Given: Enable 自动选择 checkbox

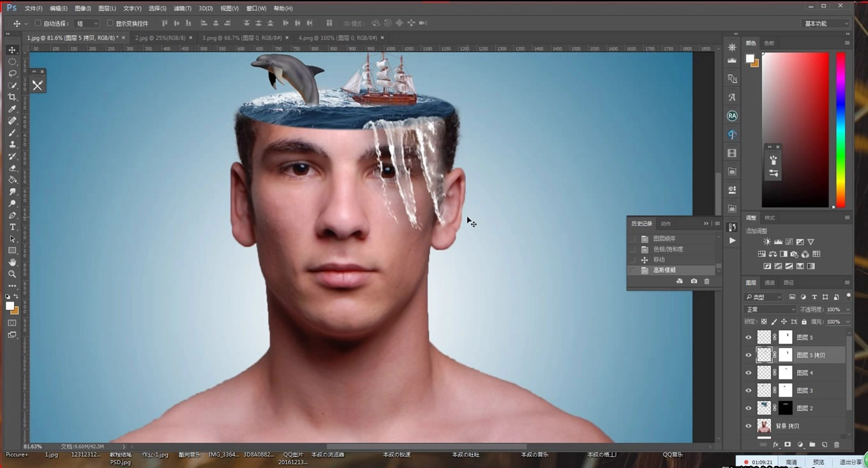Looking at the screenshot, I should (x=38, y=24).
